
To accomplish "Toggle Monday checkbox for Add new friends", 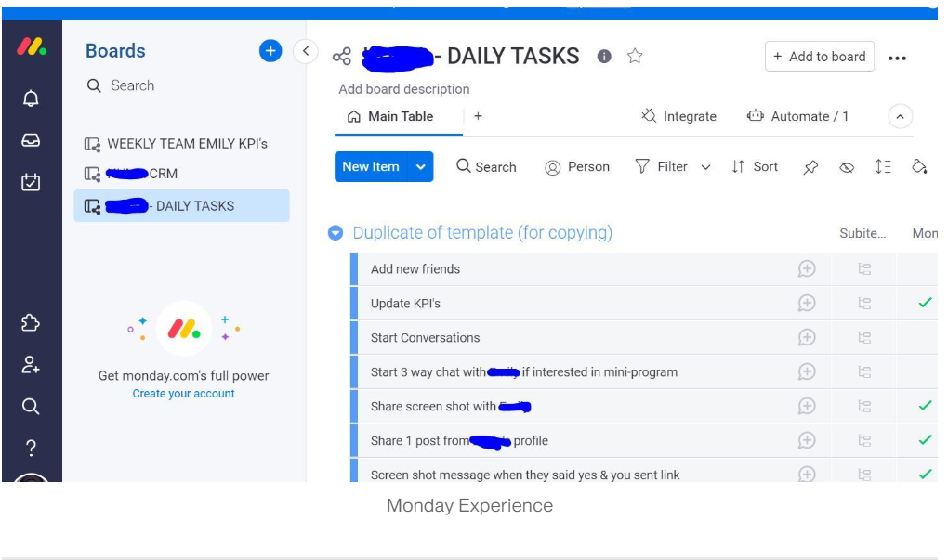I will pos(917,268).
